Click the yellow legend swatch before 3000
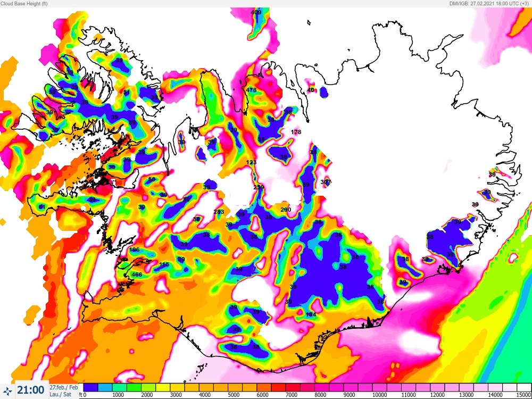Screen dimensions: 532x399 coord(162,387)
